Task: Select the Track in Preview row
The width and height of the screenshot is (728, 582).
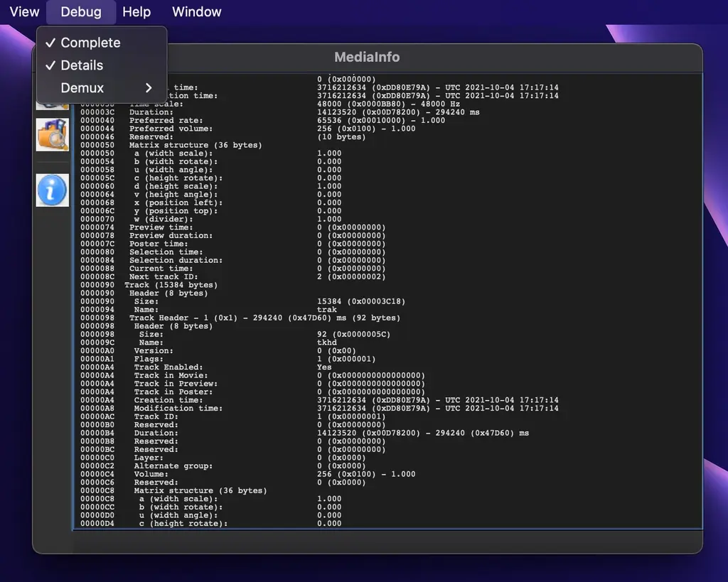Action: click(252, 384)
